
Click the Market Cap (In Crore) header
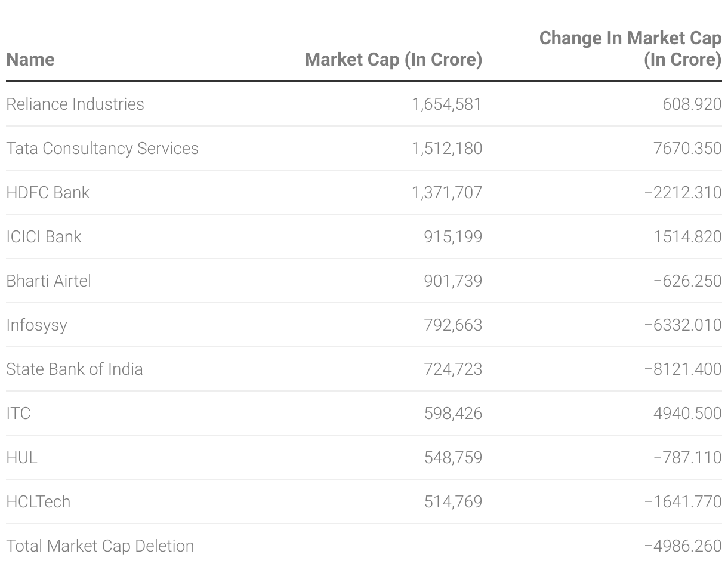click(393, 60)
